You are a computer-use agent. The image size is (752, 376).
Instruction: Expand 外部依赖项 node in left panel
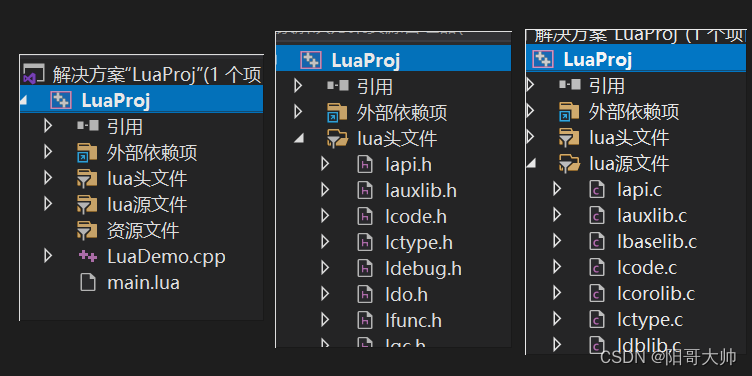(x=47, y=152)
